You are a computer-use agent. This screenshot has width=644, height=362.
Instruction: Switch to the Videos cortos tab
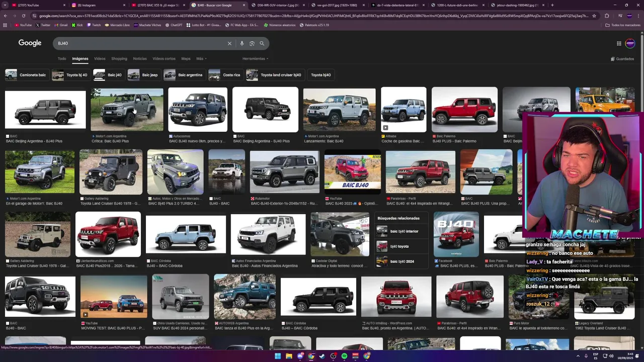click(164, 59)
